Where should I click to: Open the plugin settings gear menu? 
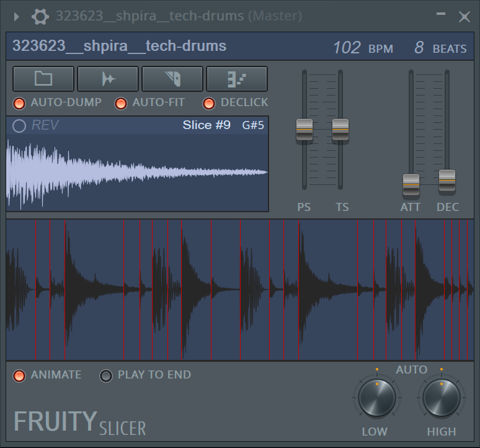coord(40,16)
